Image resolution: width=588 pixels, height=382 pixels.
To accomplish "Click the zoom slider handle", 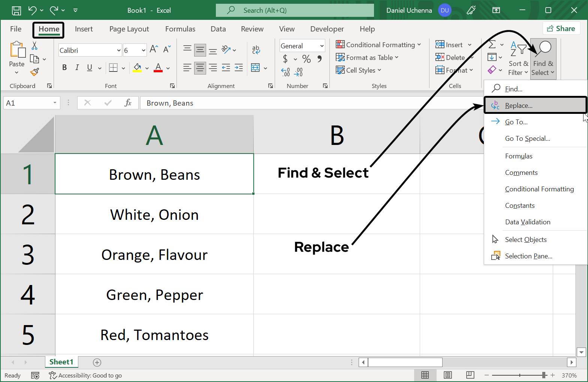I will coord(544,375).
